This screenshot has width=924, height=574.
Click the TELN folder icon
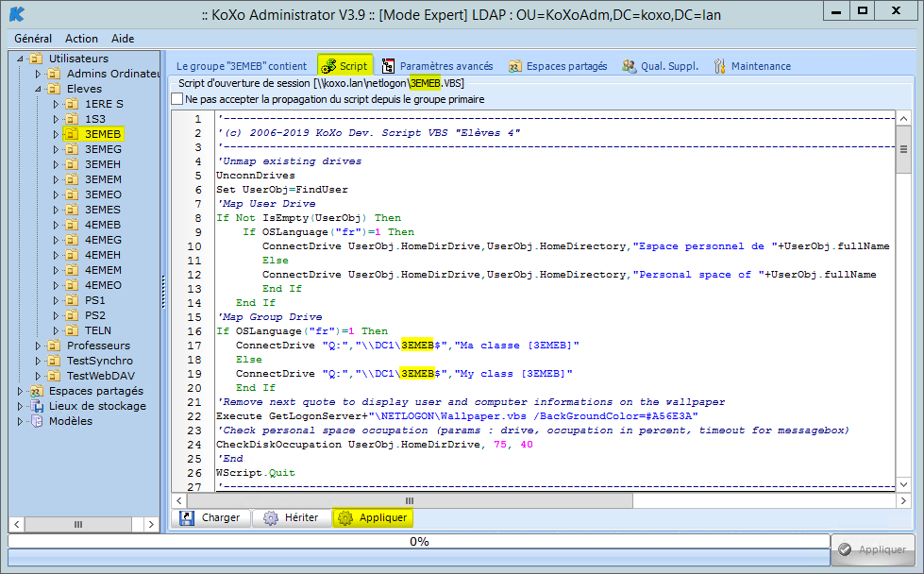click(x=72, y=330)
